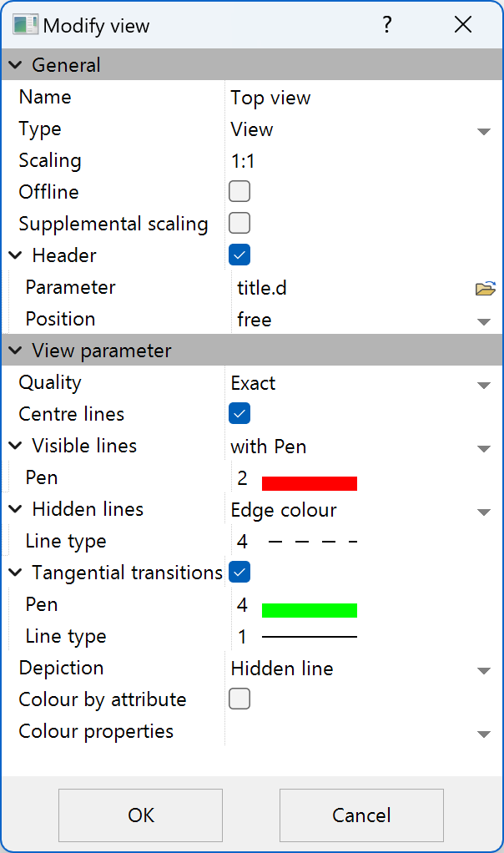Open the Position dropdown showing free
The image size is (504, 853).
click(x=484, y=321)
